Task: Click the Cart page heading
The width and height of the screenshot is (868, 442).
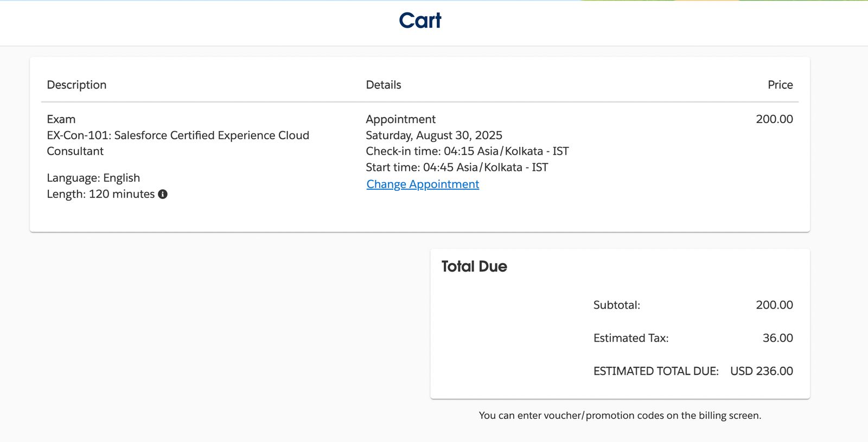Action: (x=420, y=21)
